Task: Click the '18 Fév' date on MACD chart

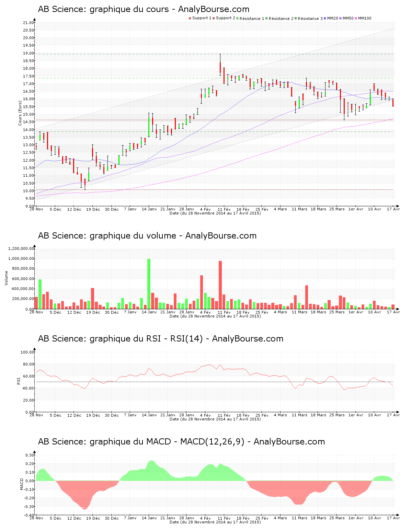Action: pyautogui.click(x=243, y=518)
